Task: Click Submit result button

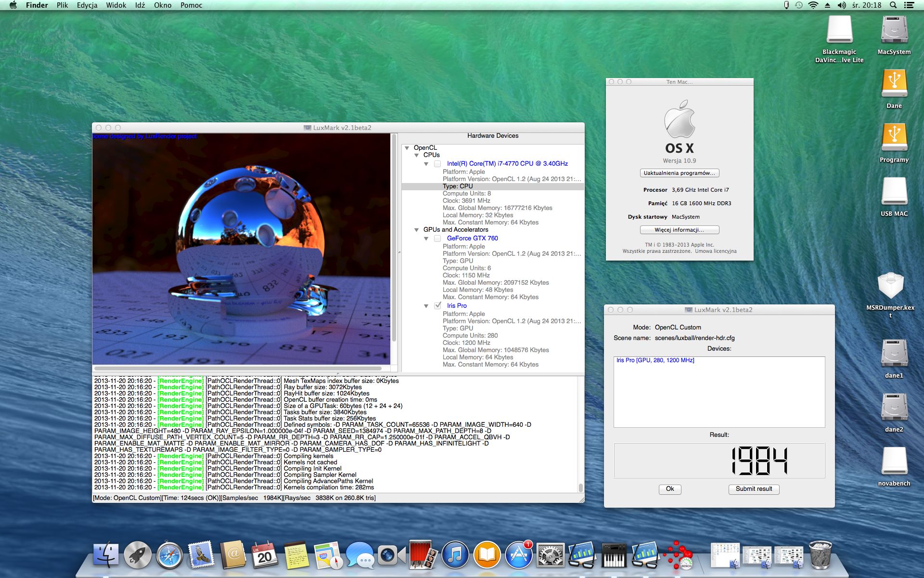Action: [754, 489]
